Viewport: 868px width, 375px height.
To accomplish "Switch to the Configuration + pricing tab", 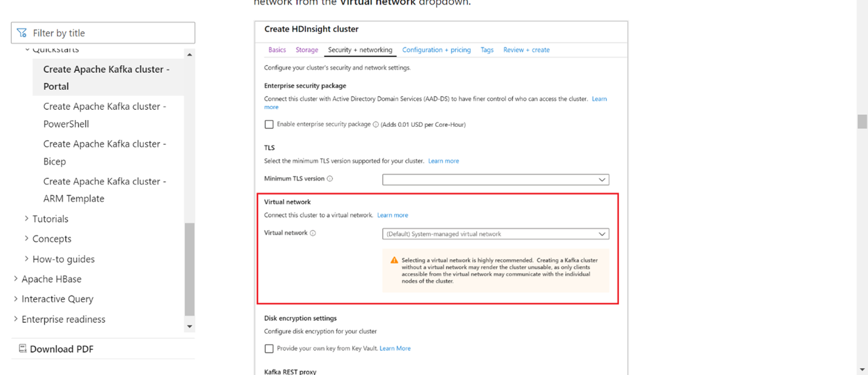I will pos(436,50).
